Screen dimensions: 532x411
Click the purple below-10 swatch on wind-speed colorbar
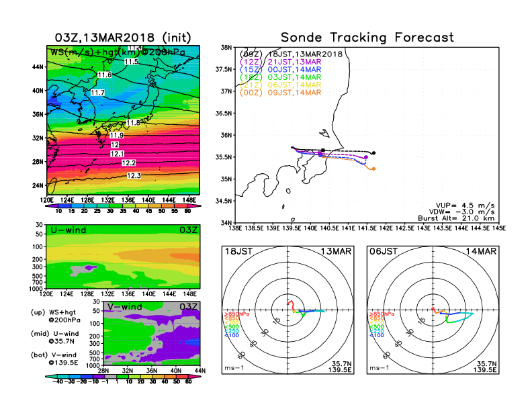coord(52,206)
